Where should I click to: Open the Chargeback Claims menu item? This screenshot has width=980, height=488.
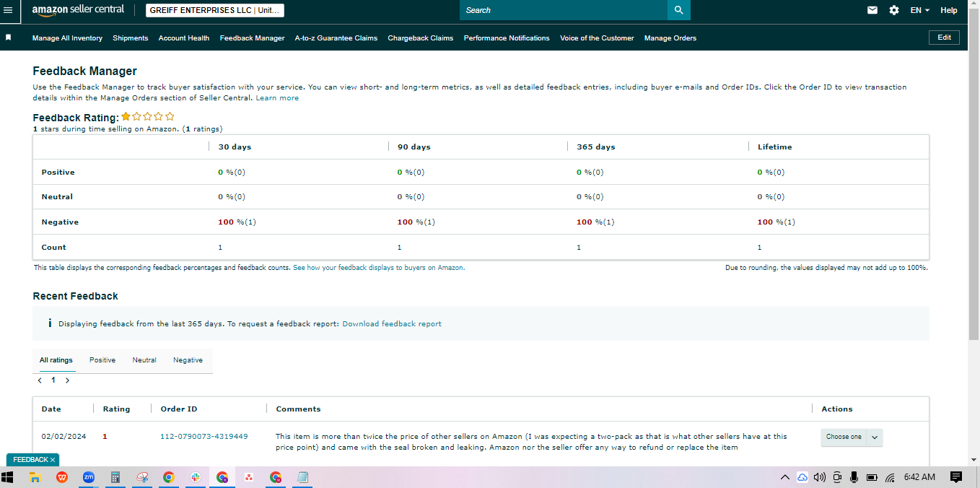point(421,38)
